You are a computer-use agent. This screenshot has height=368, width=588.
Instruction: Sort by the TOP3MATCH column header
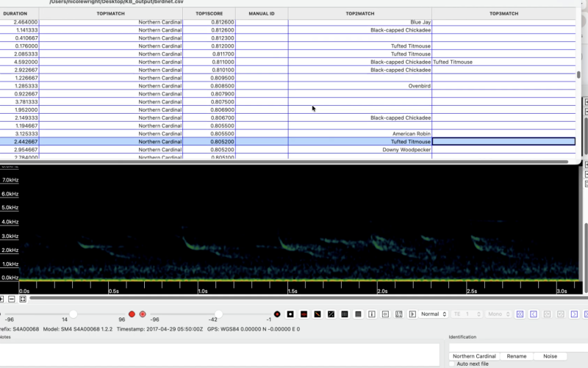503,13
